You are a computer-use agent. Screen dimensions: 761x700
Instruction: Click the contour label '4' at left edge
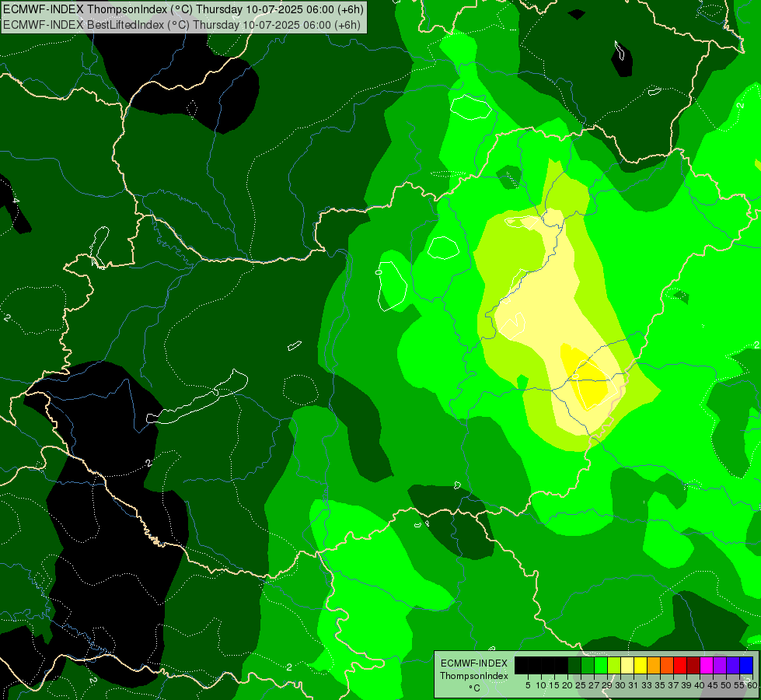point(16,201)
